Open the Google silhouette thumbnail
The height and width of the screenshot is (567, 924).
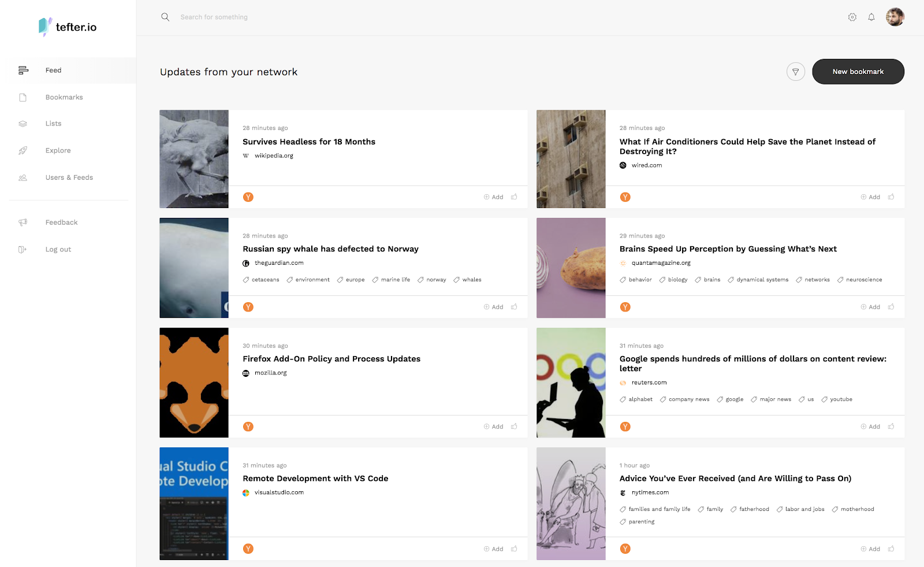pos(571,383)
